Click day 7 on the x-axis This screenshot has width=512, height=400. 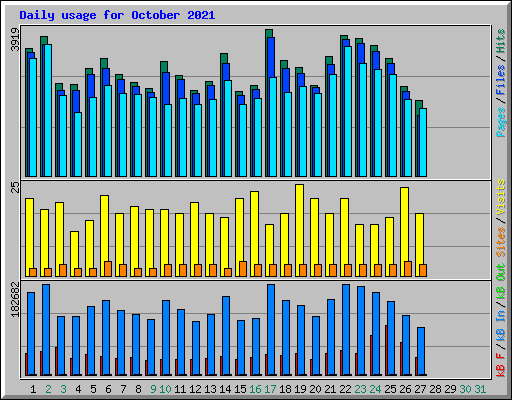(123, 389)
